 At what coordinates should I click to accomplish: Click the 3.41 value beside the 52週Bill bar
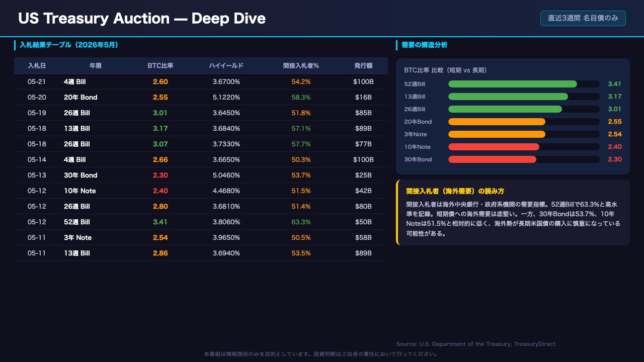point(615,84)
